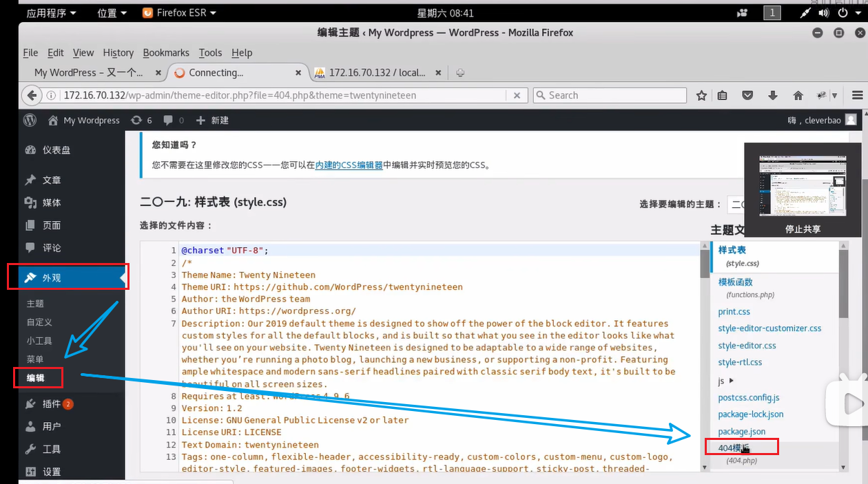Viewport: 868px width, 484px height.
Task: Click the screen recorder icon in top panel
Action: 742,12
